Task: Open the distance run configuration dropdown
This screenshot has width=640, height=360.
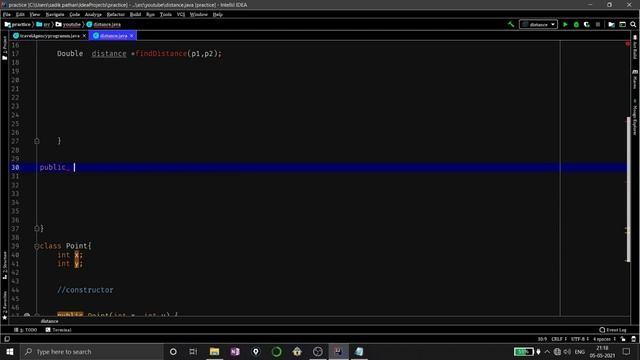Action: (538, 24)
